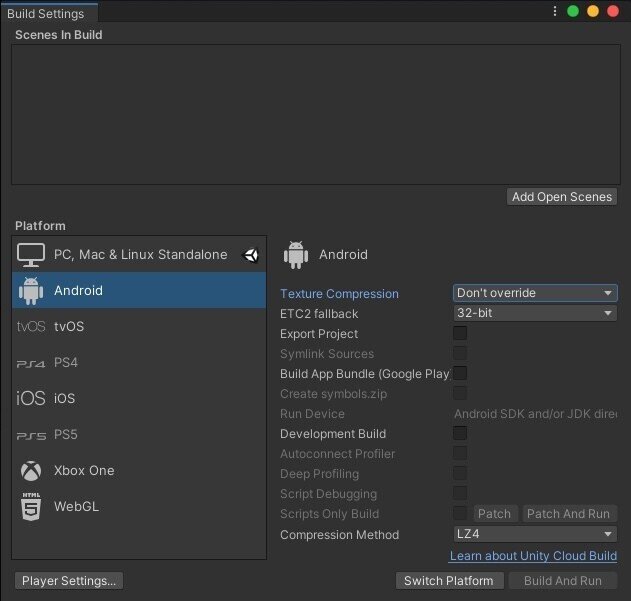631x601 pixels.
Task: Click the Patch And Run button
Action: click(569, 514)
